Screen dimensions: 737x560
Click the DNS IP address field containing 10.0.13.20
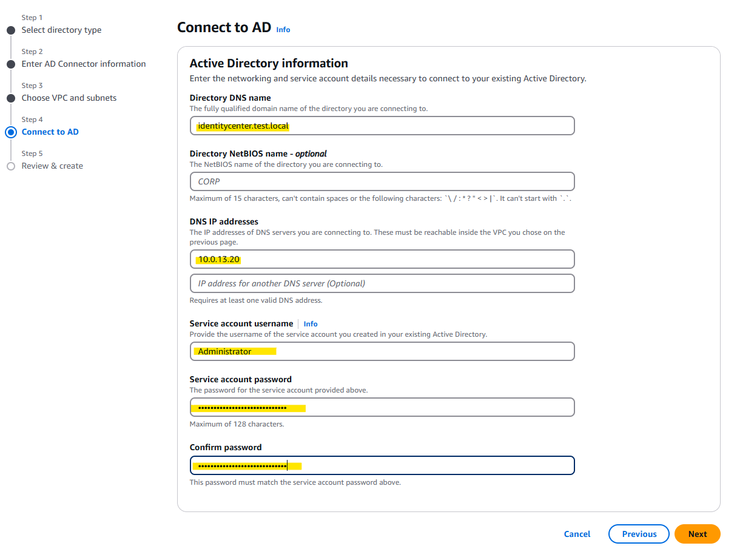click(382, 259)
